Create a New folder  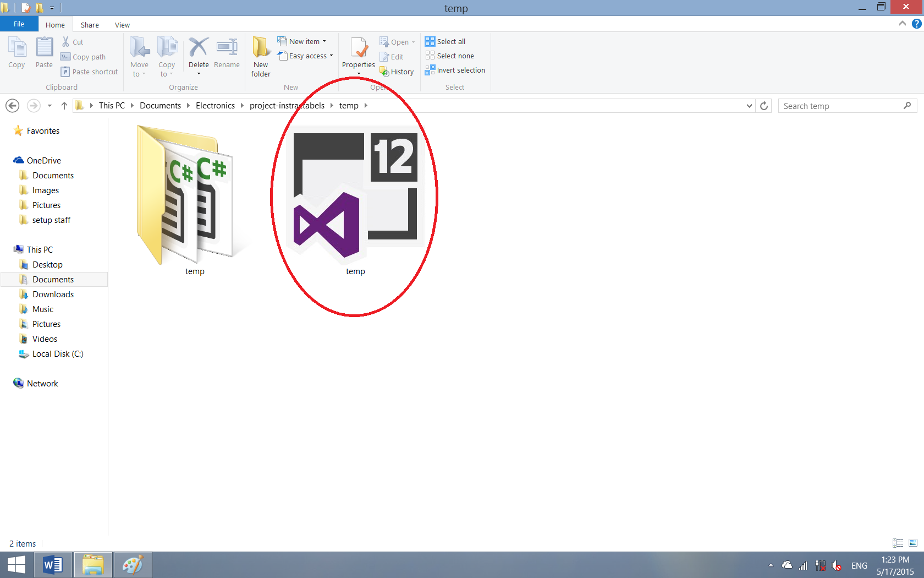click(261, 57)
